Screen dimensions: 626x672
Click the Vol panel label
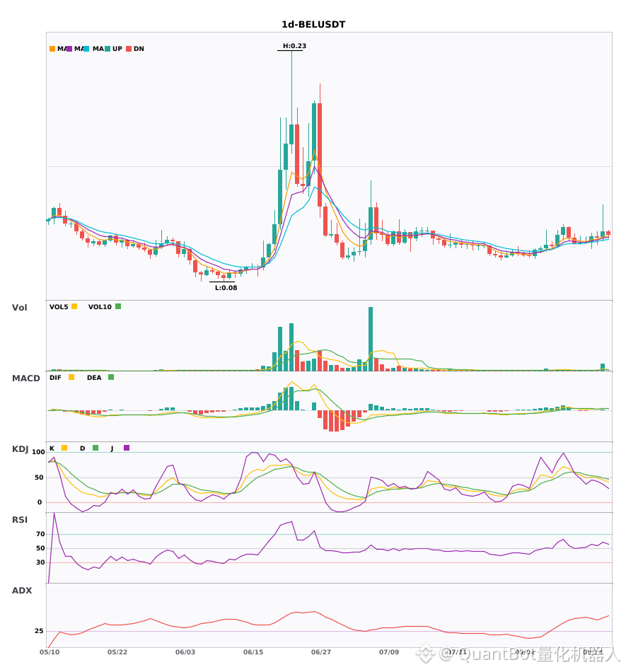point(20,308)
